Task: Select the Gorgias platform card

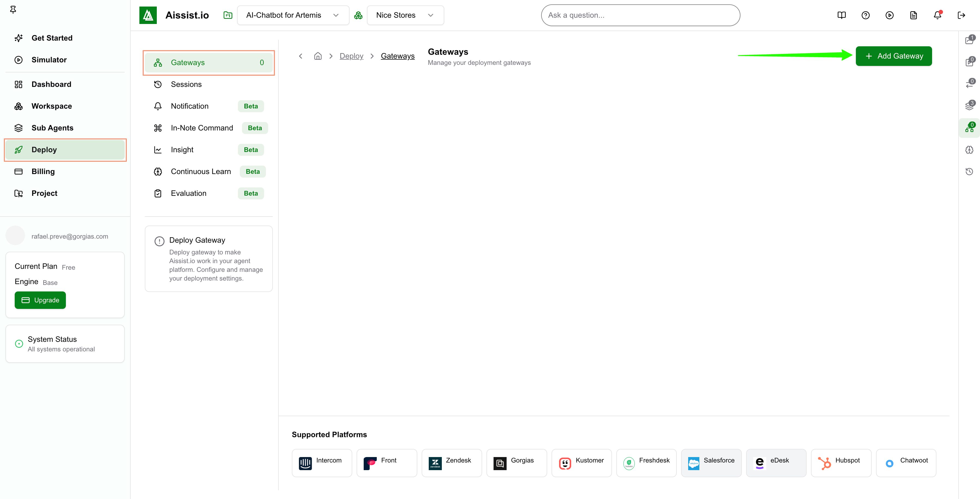Action: [517, 463]
